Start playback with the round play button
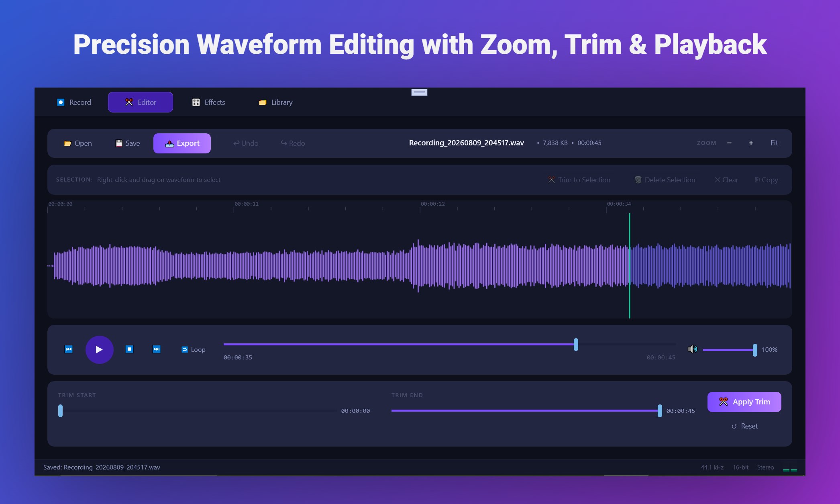This screenshot has width=840, height=504. coord(99,350)
